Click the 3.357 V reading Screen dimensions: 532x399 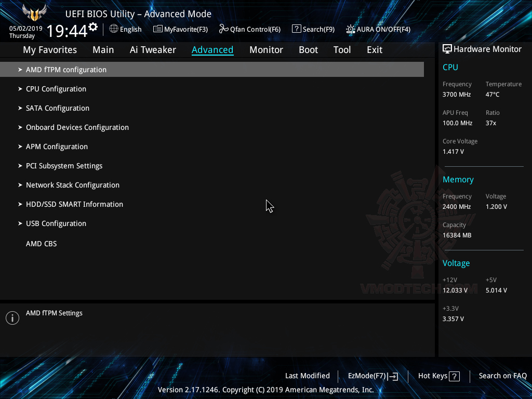[x=453, y=319]
